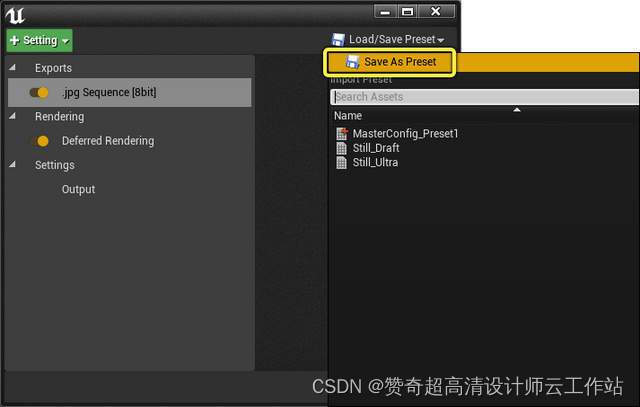The width and height of the screenshot is (640, 407).
Task: Collapse the Settings section triangle
Action: click(13, 165)
